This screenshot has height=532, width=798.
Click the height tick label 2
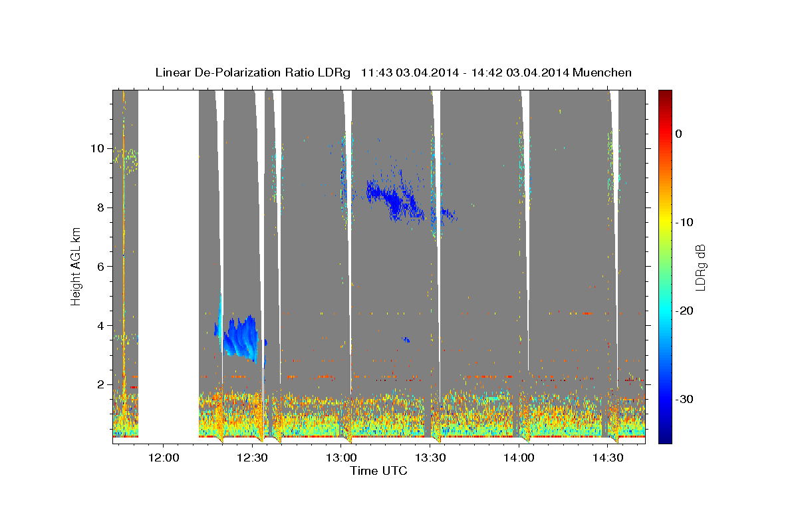100,384
